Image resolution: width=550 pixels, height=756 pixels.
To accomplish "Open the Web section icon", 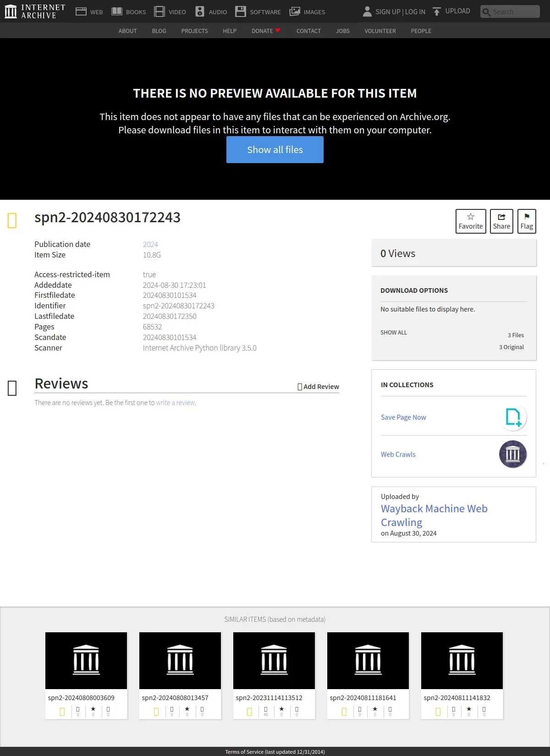I will [x=81, y=11].
